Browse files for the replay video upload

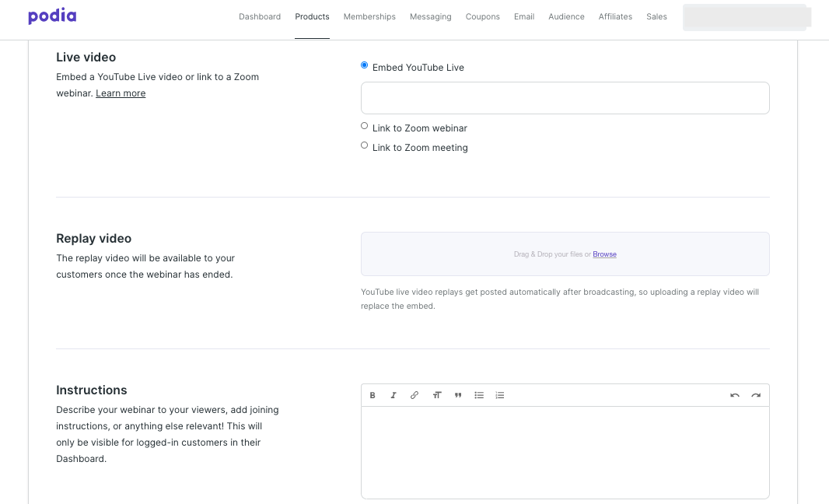coord(604,254)
